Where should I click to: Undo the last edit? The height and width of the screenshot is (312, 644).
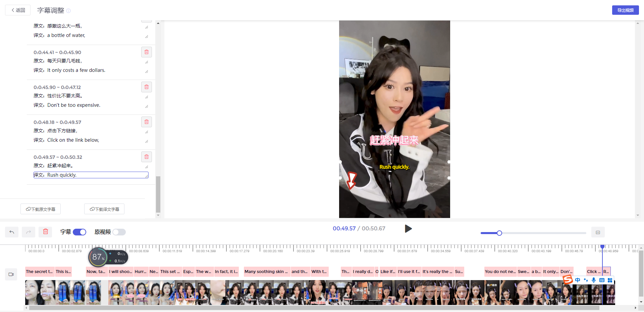click(12, 232)
